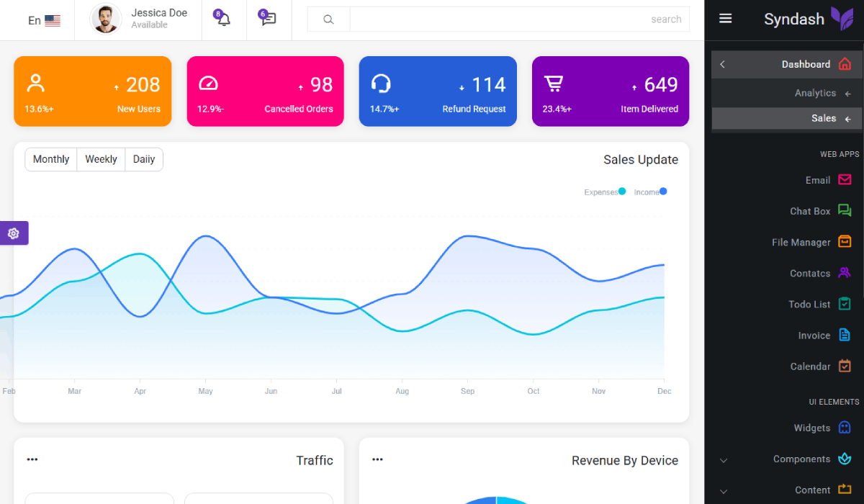Open the notifications bell

[224, 19]
